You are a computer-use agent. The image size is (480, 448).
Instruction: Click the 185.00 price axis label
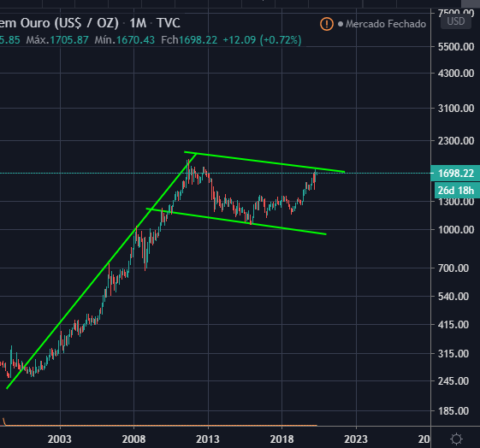point(453,411)
